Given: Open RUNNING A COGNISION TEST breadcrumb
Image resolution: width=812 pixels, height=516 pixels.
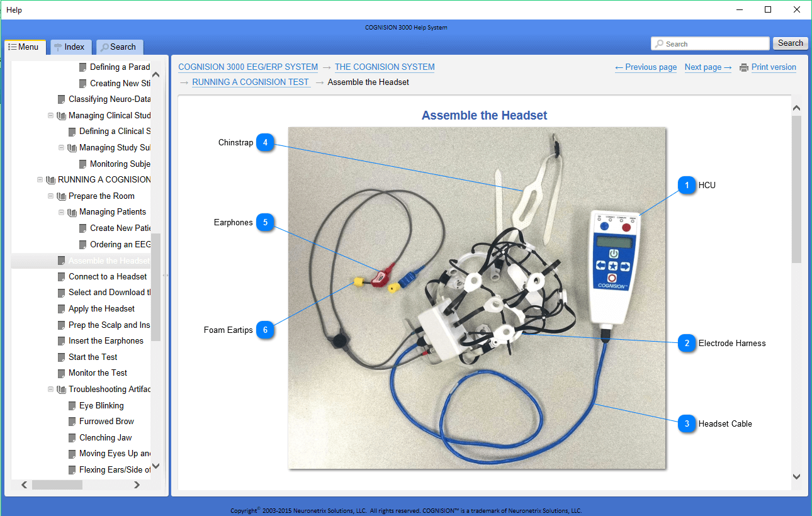Looking at the screenshot, I should 251,82.
